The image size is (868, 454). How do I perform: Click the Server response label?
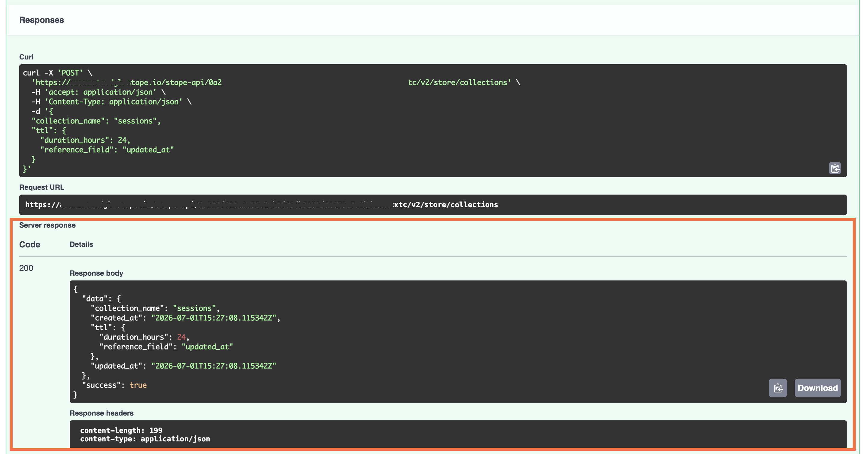[47, 225]
